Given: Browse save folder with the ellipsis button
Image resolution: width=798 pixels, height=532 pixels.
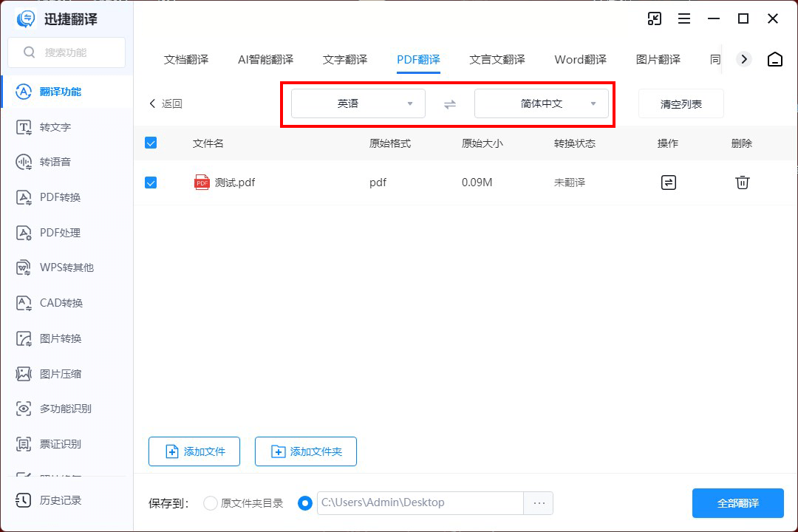Looking at the screenshot, I should (x=539, y=503).
